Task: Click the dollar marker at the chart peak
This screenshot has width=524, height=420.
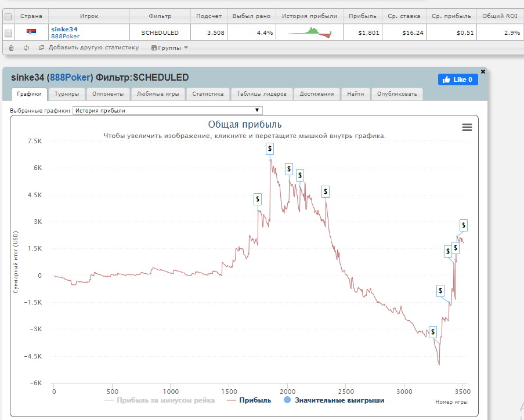Action: [x=270, y=149]
